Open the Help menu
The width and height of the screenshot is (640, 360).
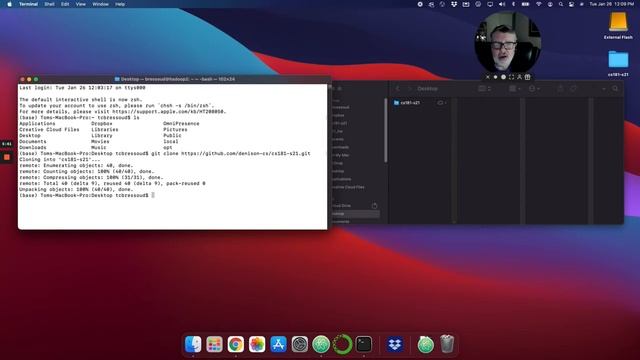(120, 4)
